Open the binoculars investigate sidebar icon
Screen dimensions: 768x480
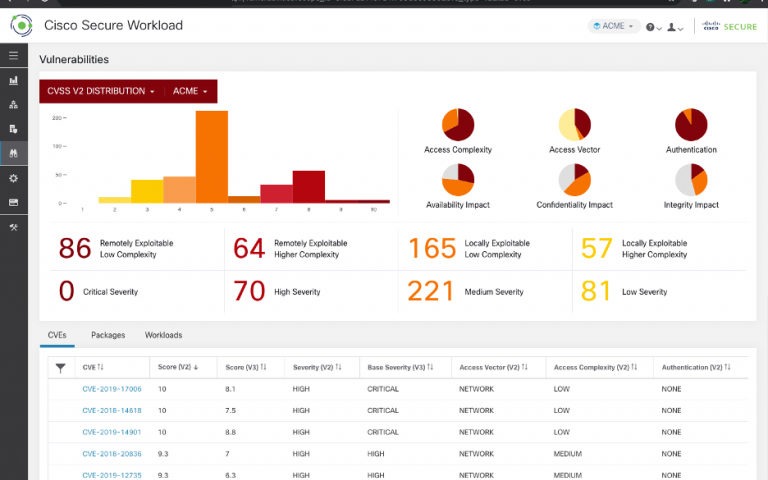(13, 153)
